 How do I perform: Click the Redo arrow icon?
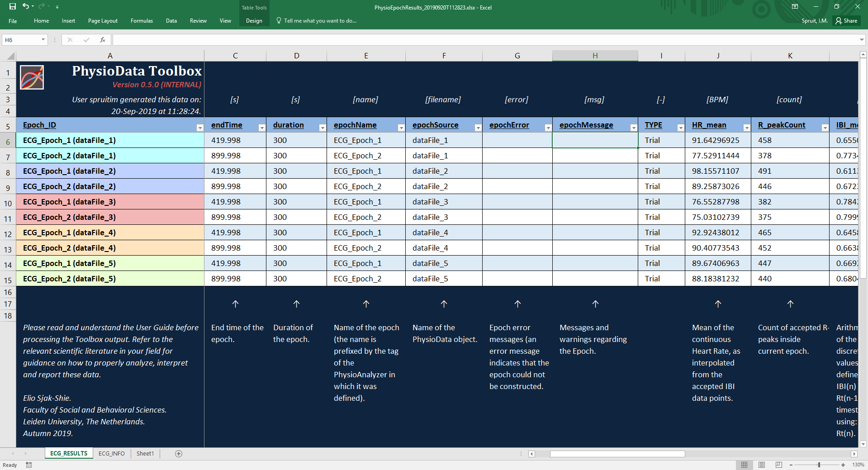(x=42, y=6)
